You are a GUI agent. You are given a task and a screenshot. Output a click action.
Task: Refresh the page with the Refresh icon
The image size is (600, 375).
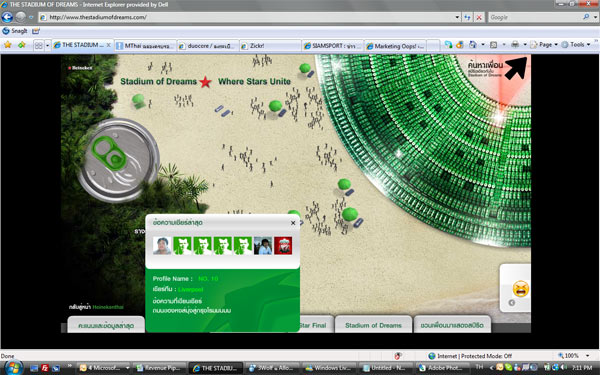pyautogui.click(x=467, y=17)
